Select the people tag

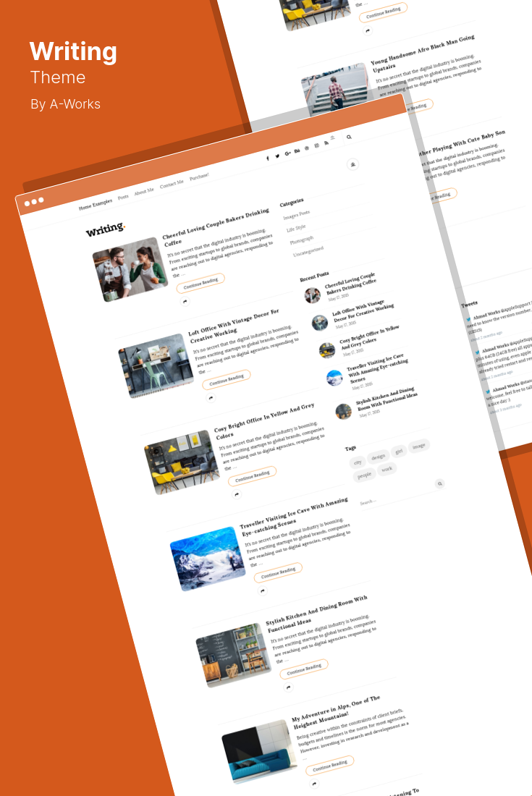(x=365, y=475)
